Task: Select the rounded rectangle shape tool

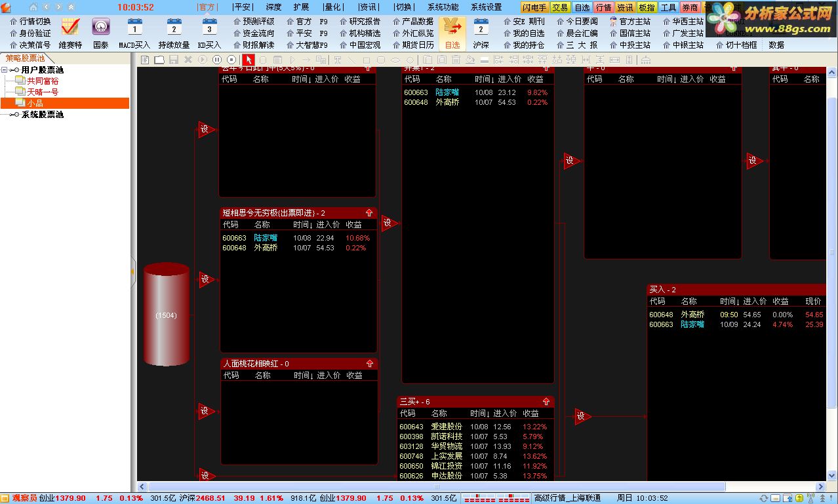Action: 381,60
